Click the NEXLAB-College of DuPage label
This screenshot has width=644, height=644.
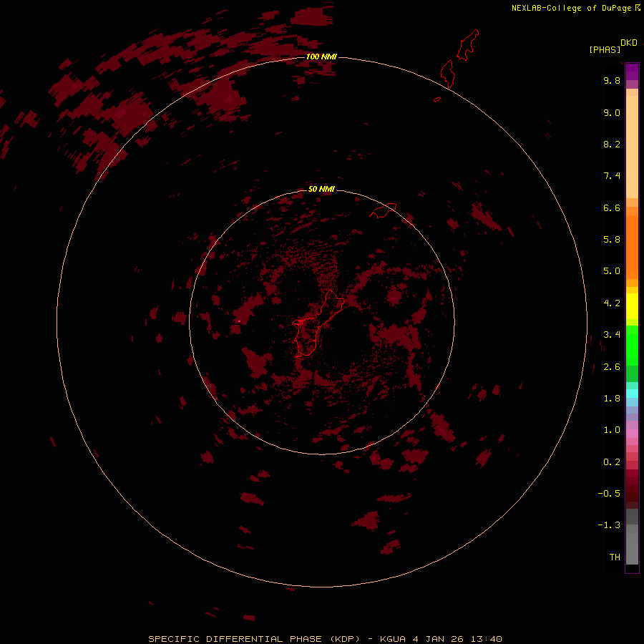575,8
